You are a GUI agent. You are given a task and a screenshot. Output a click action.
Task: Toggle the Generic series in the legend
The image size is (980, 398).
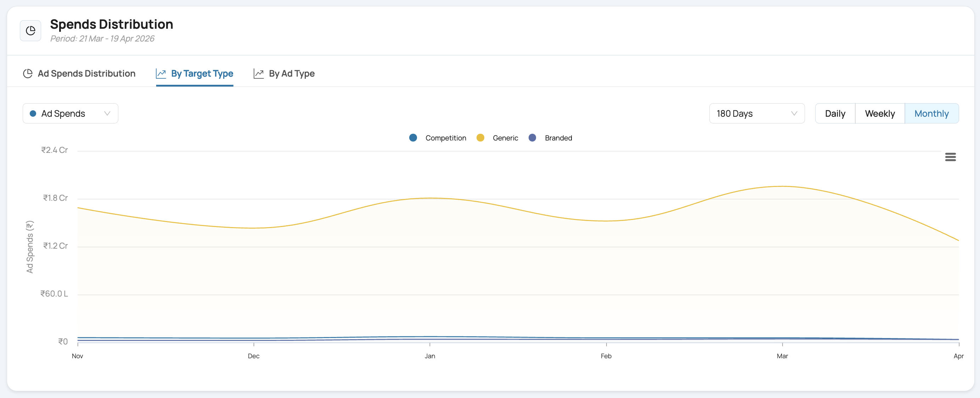coord(497,138)
